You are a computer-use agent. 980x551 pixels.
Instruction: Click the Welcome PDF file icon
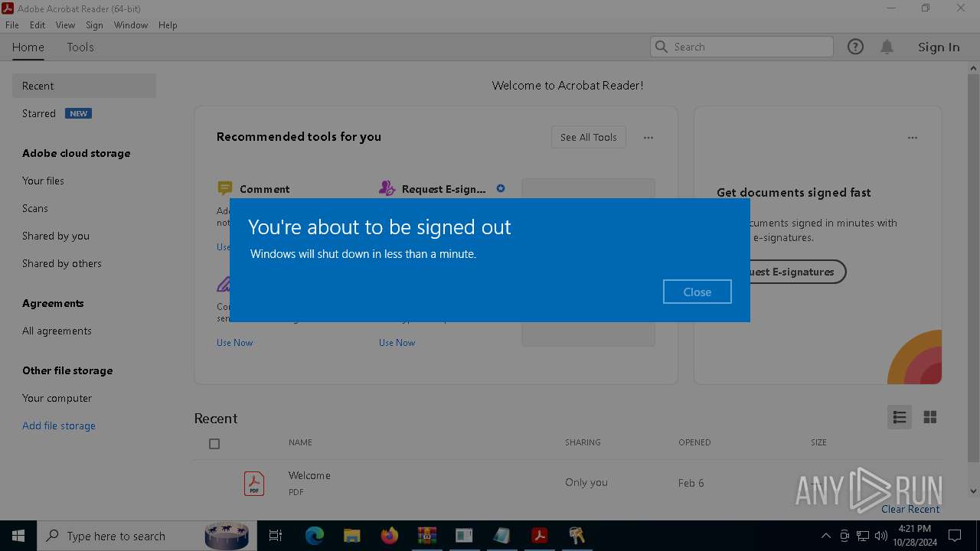(x=254, y=483)
